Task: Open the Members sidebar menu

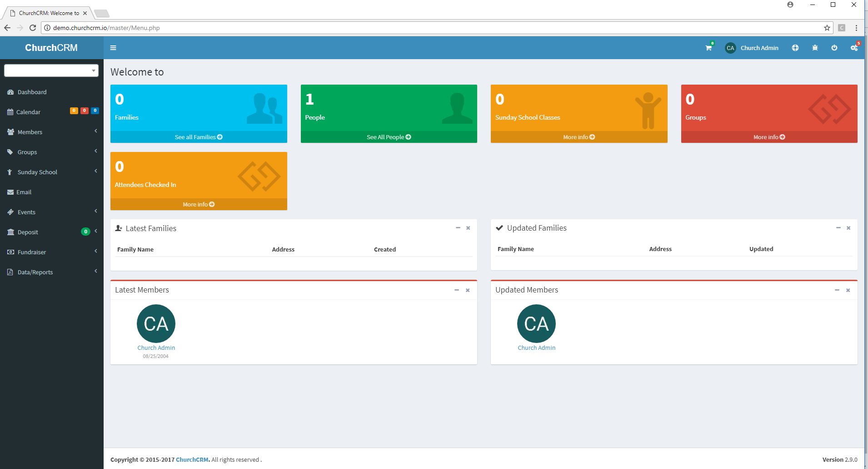Action: [52, 132]
